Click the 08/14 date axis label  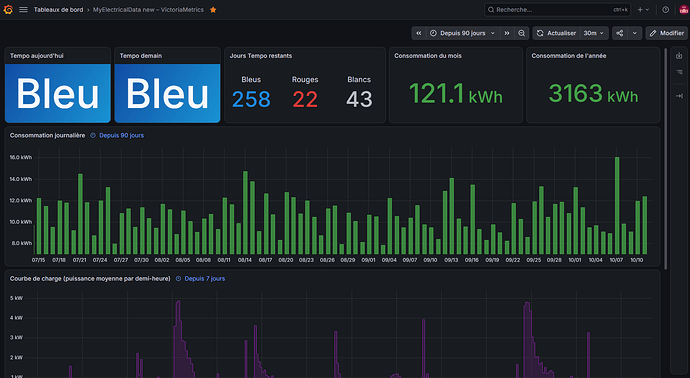(245, 260)
